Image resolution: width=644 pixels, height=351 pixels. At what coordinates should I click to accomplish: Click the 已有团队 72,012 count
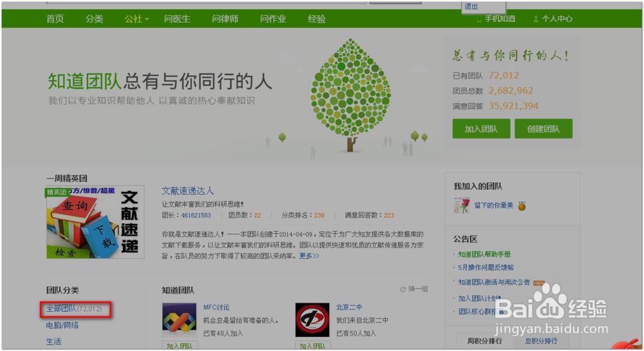[504, 75]
